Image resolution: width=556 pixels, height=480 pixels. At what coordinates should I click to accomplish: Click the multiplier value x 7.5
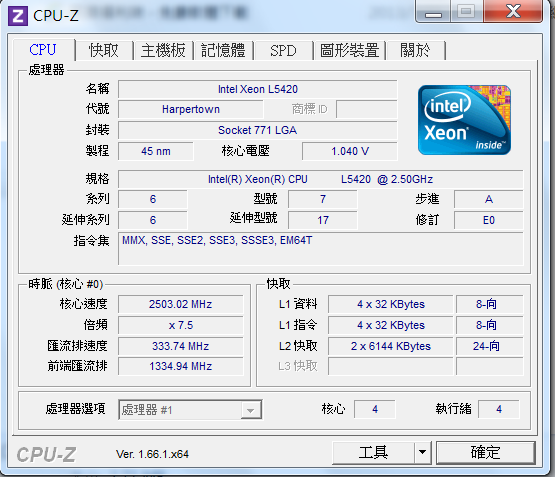point(181,325)
